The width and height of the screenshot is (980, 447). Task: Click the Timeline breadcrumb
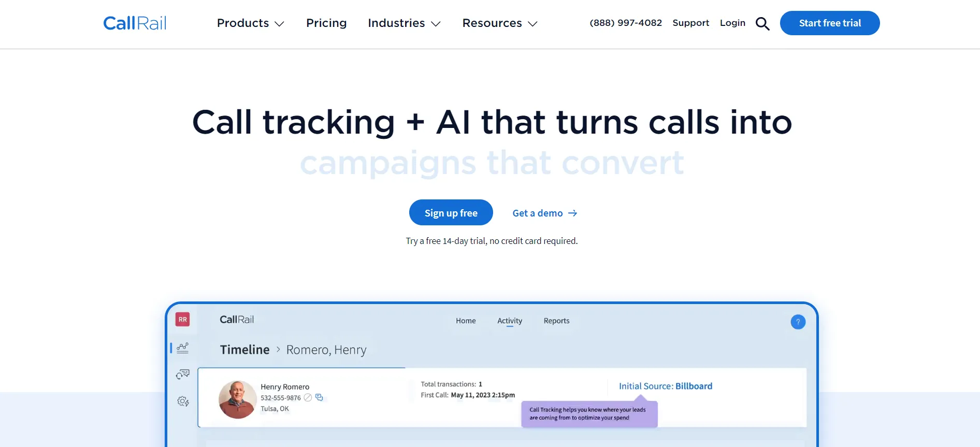click(244, 350)
